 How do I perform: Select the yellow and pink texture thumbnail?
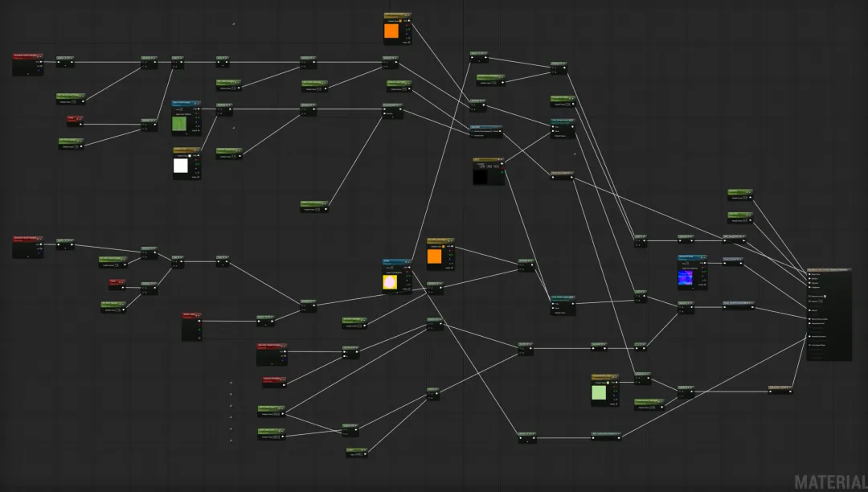(391, 282)
